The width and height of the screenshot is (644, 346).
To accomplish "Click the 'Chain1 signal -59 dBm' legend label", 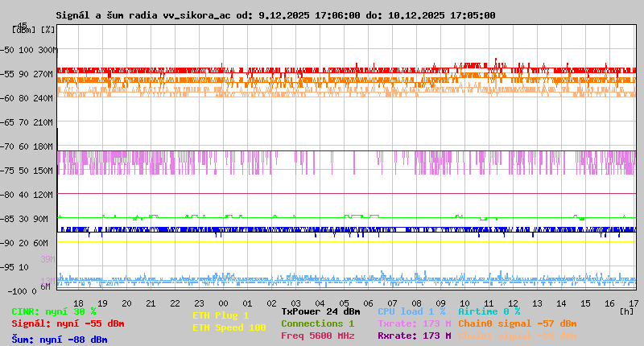I will [x=517, y=336].
